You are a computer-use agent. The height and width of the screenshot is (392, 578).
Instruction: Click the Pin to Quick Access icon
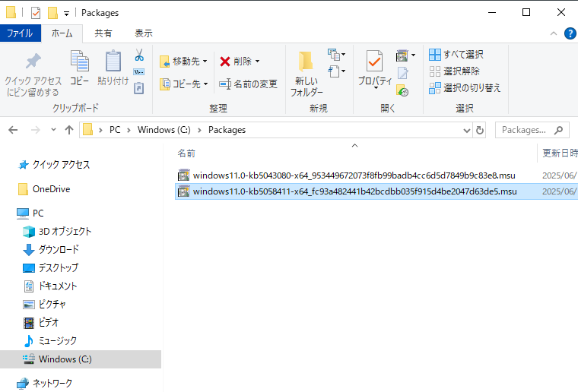click(x=33, y=61)
